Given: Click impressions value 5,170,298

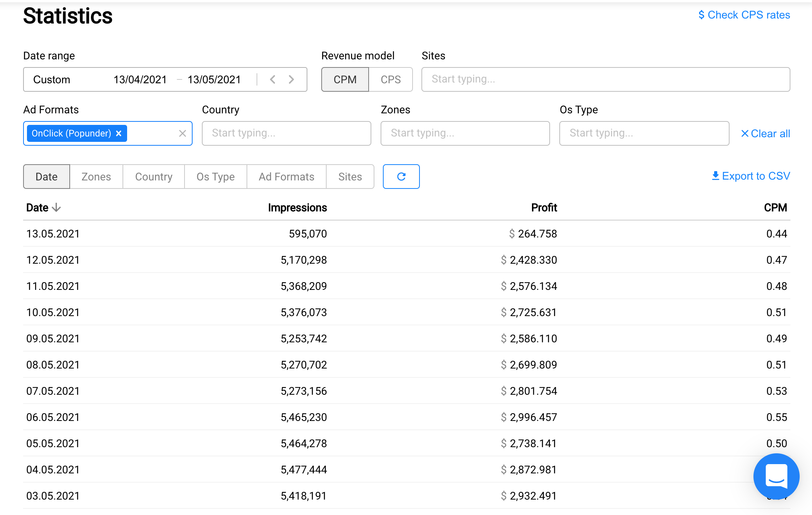Looking at the screenshot, I should point(304,260).
